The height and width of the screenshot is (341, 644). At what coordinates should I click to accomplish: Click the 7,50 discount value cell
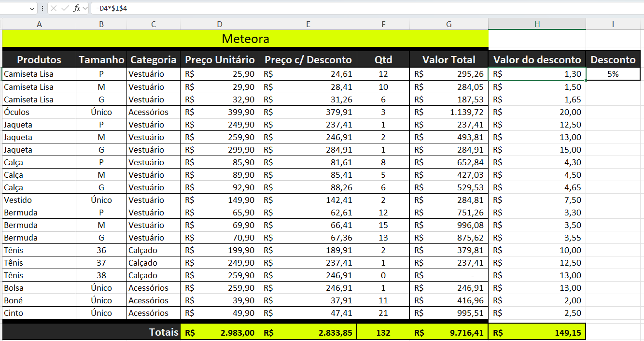[537, 200]
